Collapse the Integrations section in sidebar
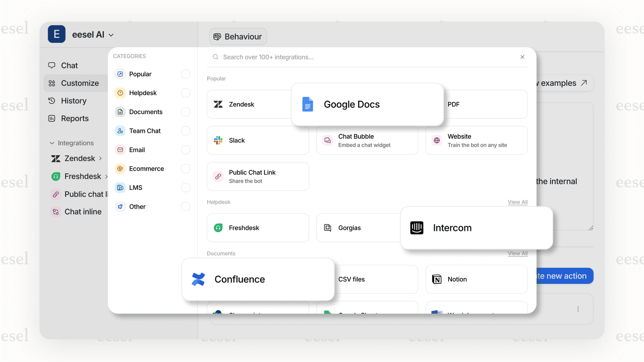Viewport: 644px width, 362px height. coord(52,143)
